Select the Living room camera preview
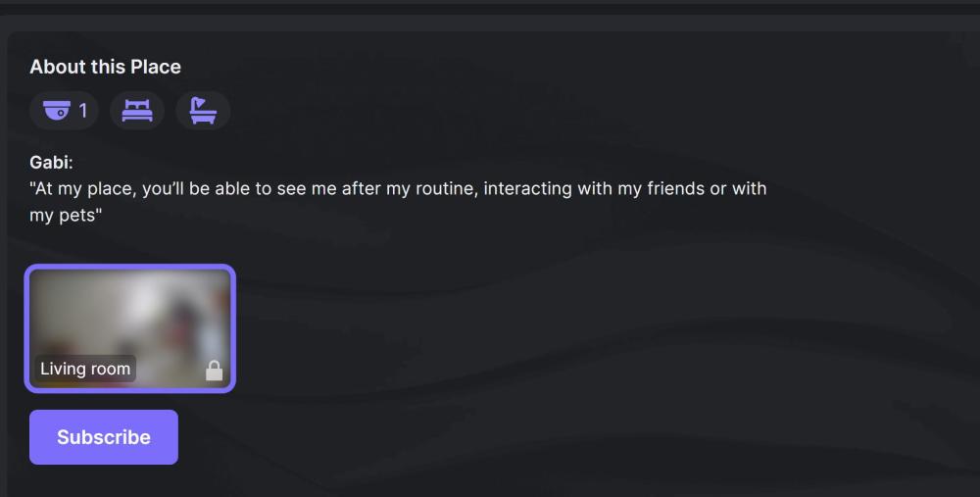The height and width of the screenshot is (497, 980). (x=129, y=328)
